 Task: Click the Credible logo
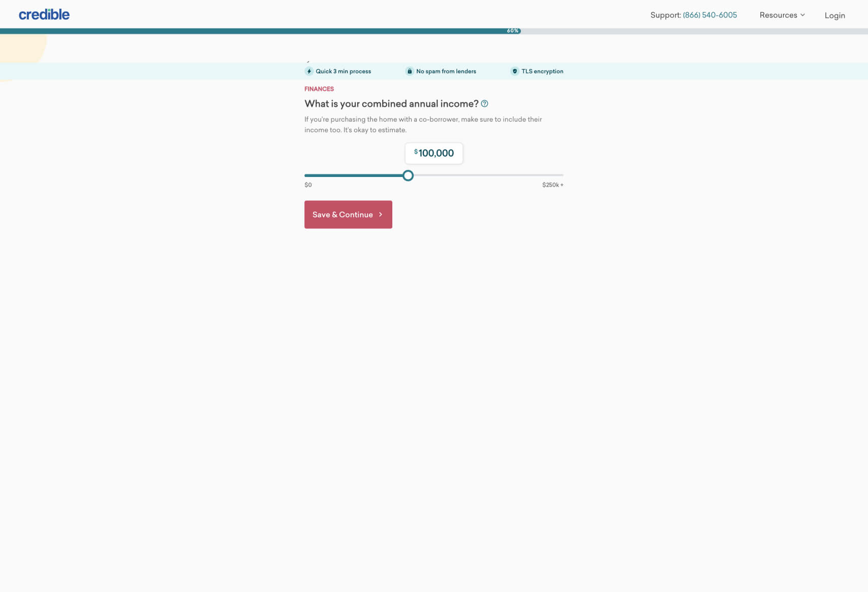pyautogui.click(x=44, y=15)
